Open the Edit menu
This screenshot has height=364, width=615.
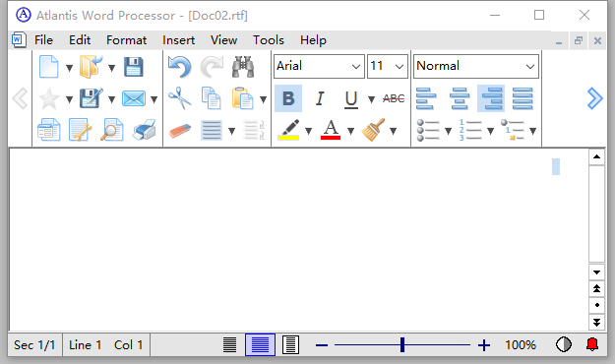click(x=80, y=40)
